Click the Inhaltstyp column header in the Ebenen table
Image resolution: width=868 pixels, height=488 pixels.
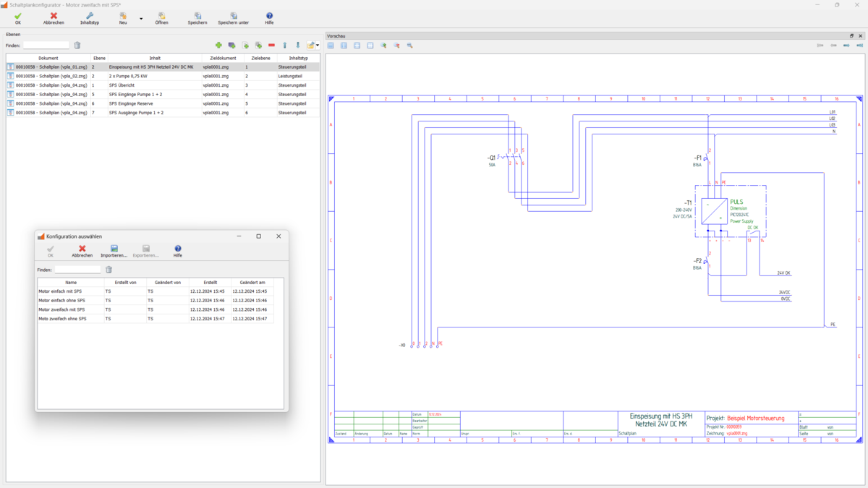298,58
